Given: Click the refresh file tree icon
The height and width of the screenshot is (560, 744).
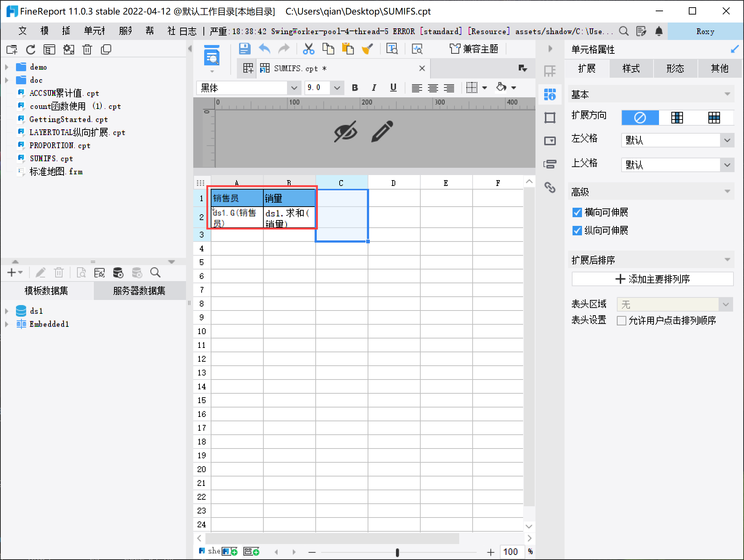Looking at the screenshot, I should click(31, 49).
